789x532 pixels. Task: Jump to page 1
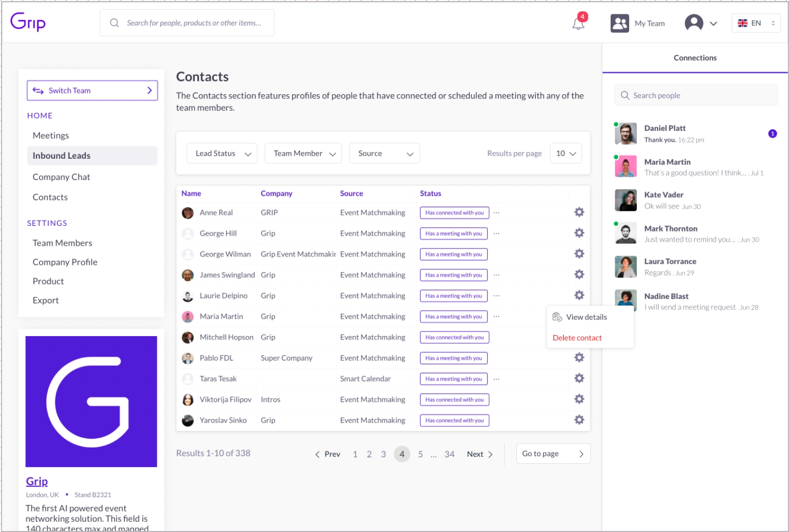click(355, 454)
